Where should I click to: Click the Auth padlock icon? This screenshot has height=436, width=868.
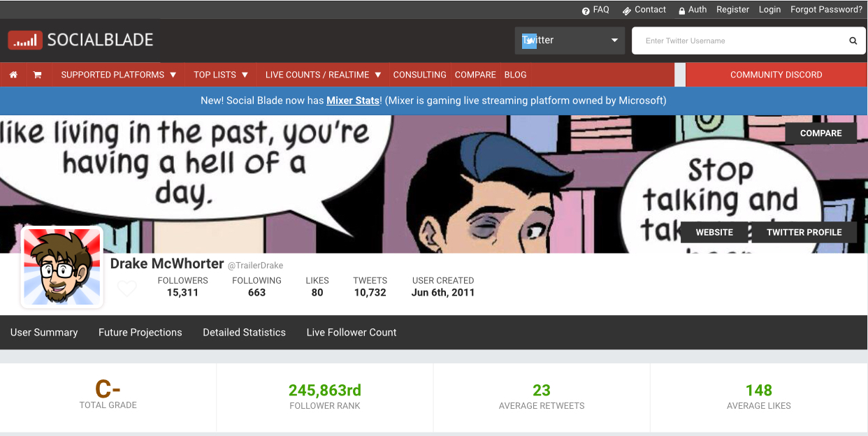tap(681, 10)
